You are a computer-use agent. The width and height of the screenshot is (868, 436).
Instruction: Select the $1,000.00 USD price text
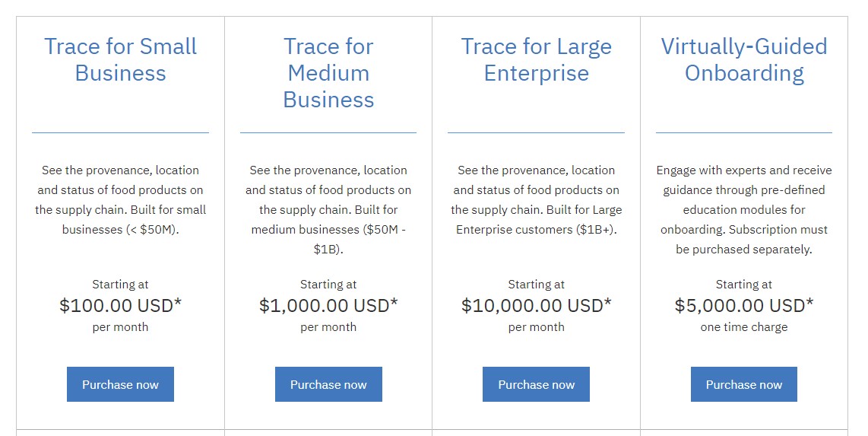(328, 305)
